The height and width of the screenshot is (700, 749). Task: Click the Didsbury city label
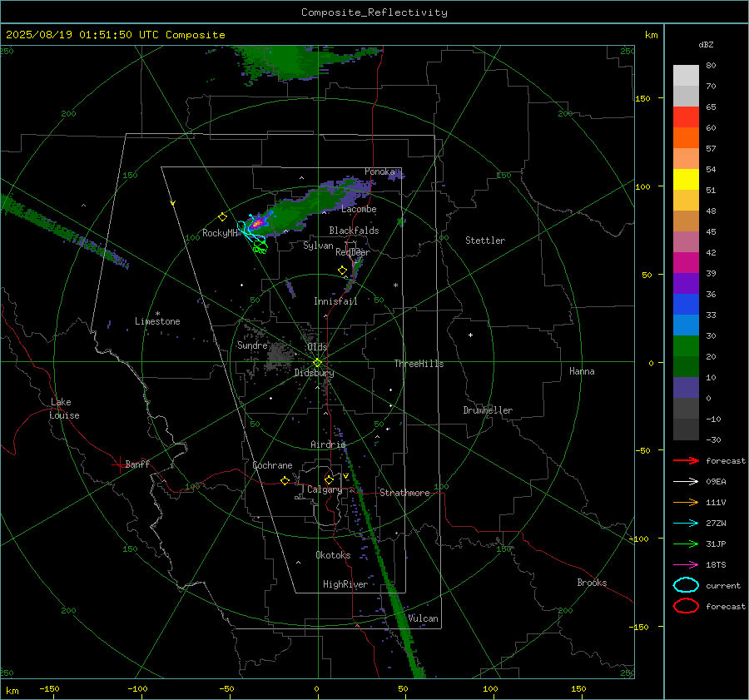point(314,373)
